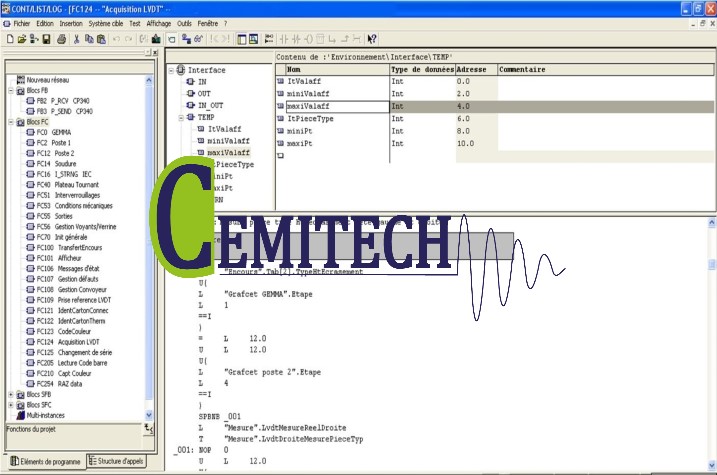This screenshot has height=475, width=717.
Task: Insert a normally closed contact
Action: pyautogui.click(x=296, y=39)
